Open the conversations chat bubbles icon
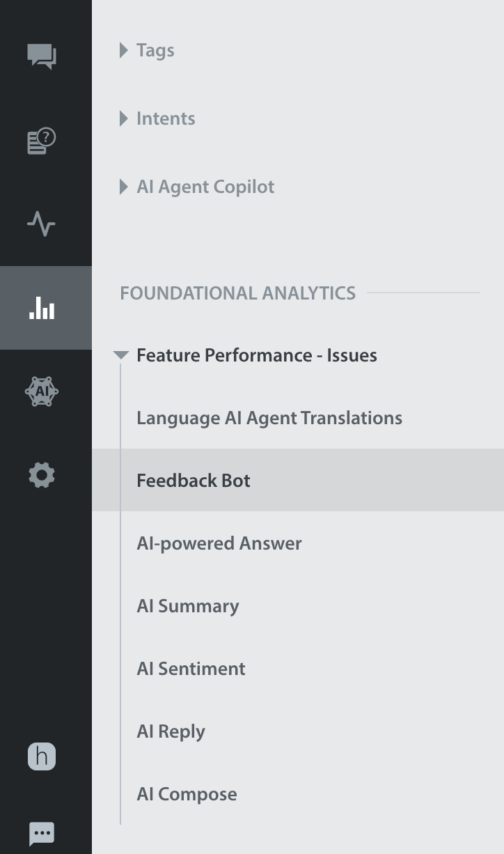504x854 pixels. click(x=42, y=56)
